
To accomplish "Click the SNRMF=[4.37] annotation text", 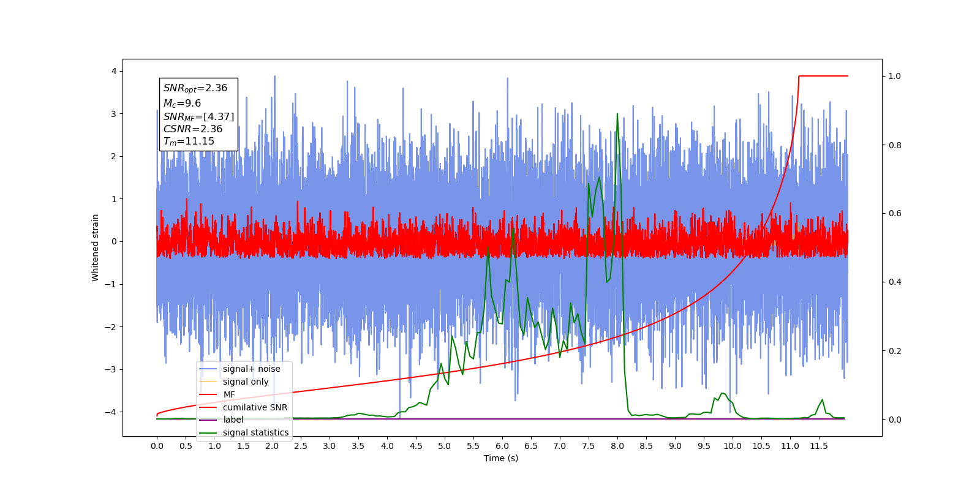I will 198,116.
